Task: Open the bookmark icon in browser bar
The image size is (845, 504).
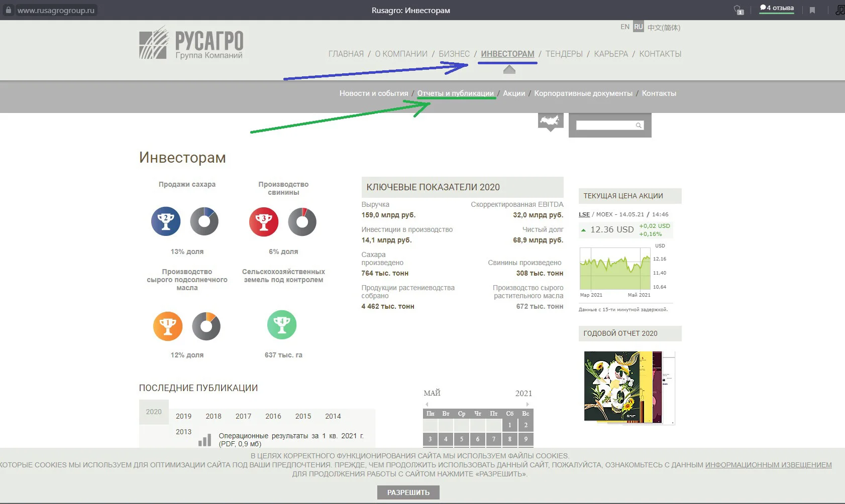Action: click(x=812, y=10)
